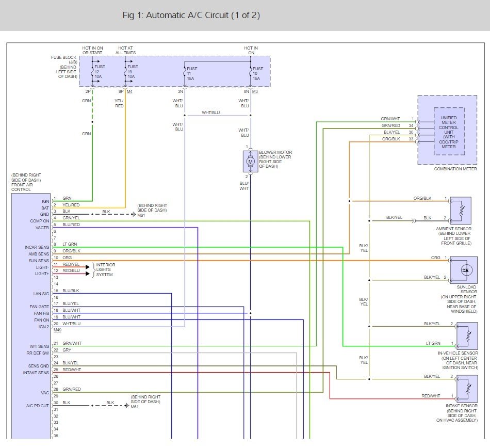Click Fuse 11 15A symbol

[x=185, y=73]
